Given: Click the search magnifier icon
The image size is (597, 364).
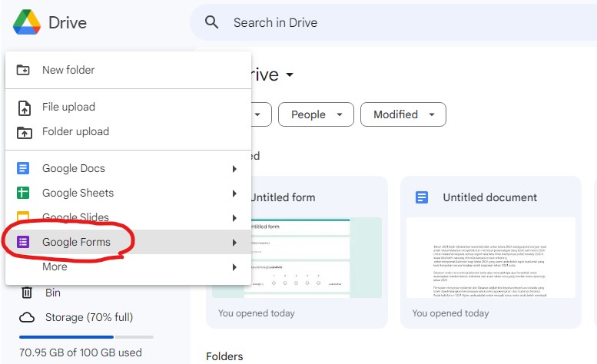Looking at the screenshot, I should point(212,22).
